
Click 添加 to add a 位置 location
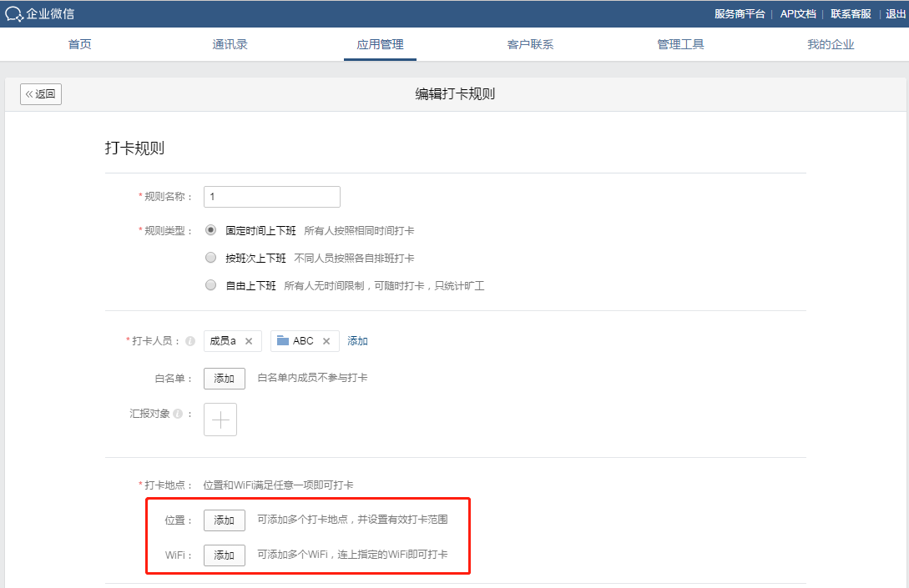[224, 520]
